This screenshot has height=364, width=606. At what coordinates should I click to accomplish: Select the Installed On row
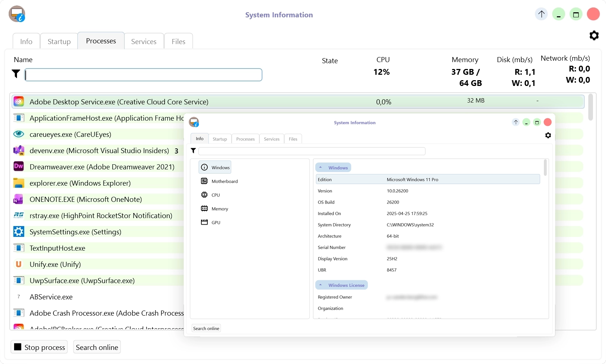point(428,213)
